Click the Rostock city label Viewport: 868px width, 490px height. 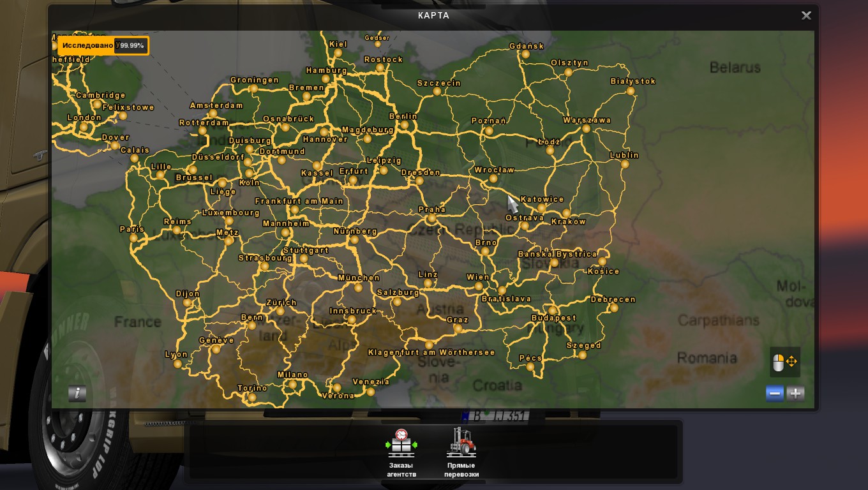tap(384, 60)
